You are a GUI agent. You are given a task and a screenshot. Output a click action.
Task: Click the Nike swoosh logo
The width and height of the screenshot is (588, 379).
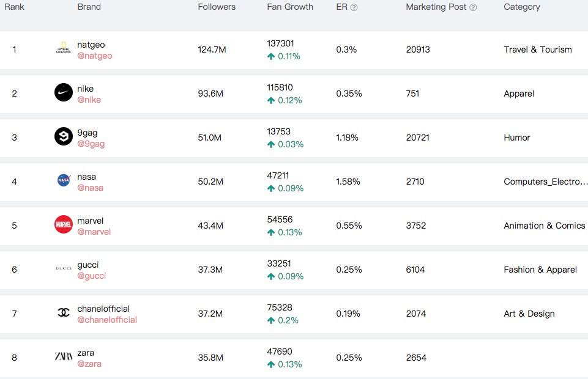point(64,92)
